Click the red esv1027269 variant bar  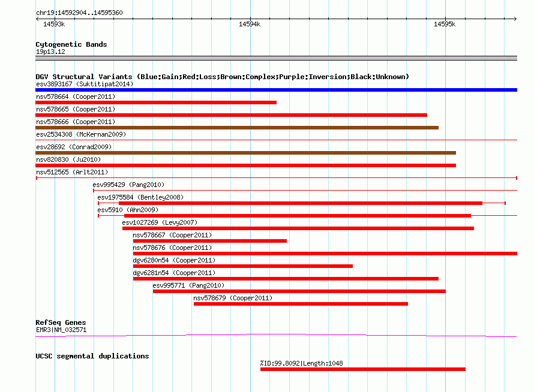[x=298, y=228]
